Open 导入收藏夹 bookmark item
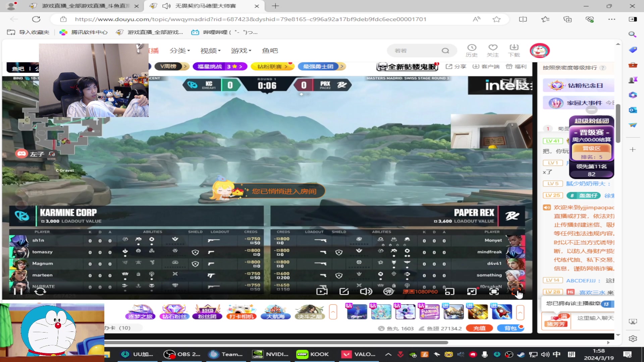644x362 pixels. (28, 32)
